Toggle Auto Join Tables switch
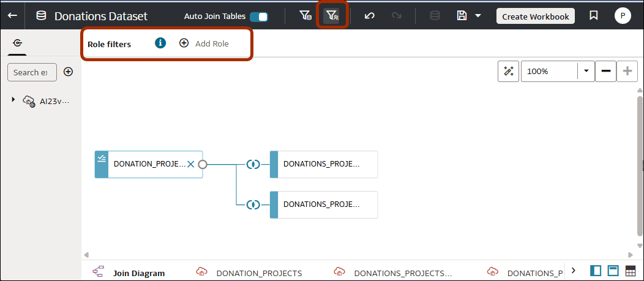Screen dimensions: 644x281 pos(258,17)
